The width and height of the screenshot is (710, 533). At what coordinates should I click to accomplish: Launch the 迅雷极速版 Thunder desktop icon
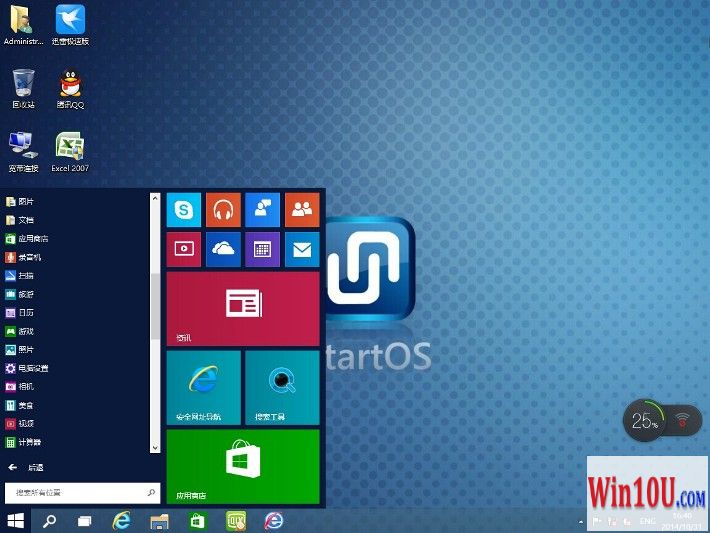pos(70,25)
